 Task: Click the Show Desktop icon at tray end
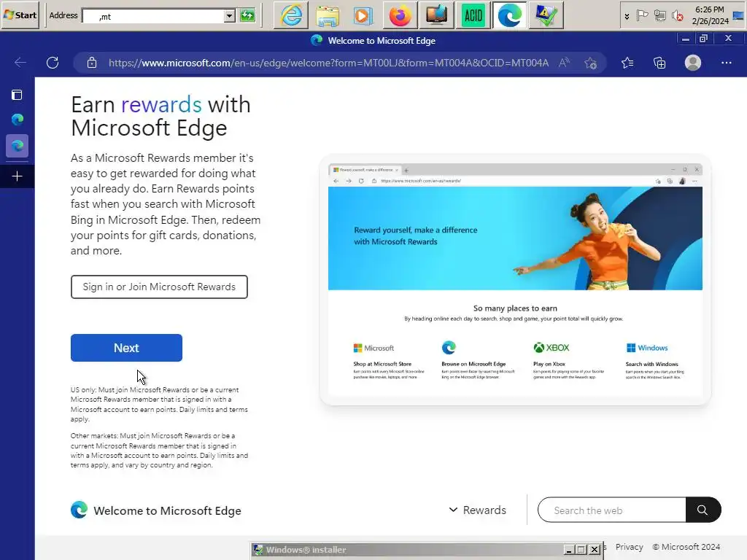point(738,16)
